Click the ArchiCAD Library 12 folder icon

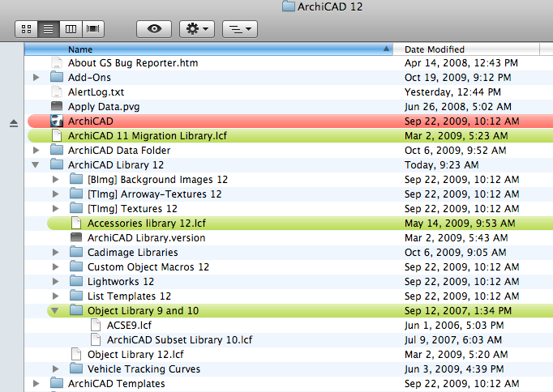click(x=57, y=164)
